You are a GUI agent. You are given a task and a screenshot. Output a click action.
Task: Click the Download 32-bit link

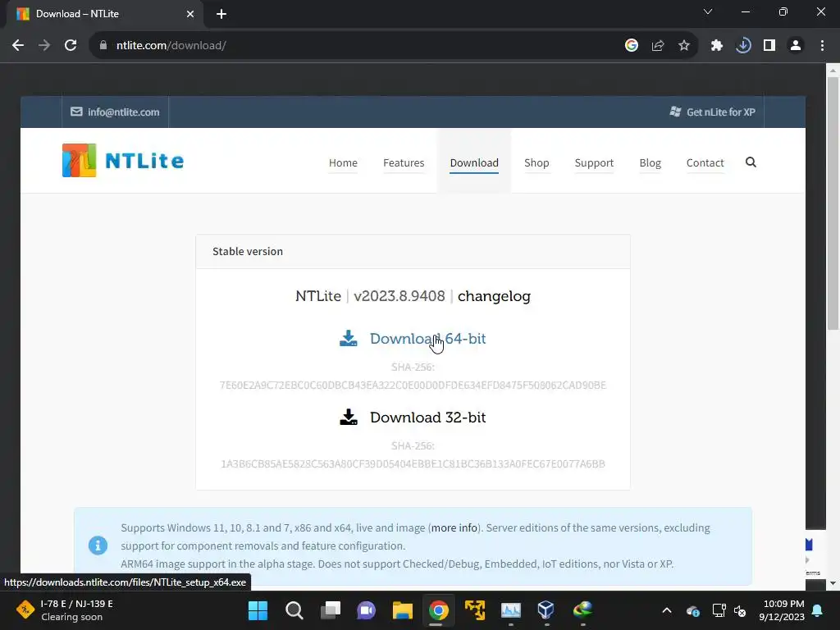click(x=427, y=418)
